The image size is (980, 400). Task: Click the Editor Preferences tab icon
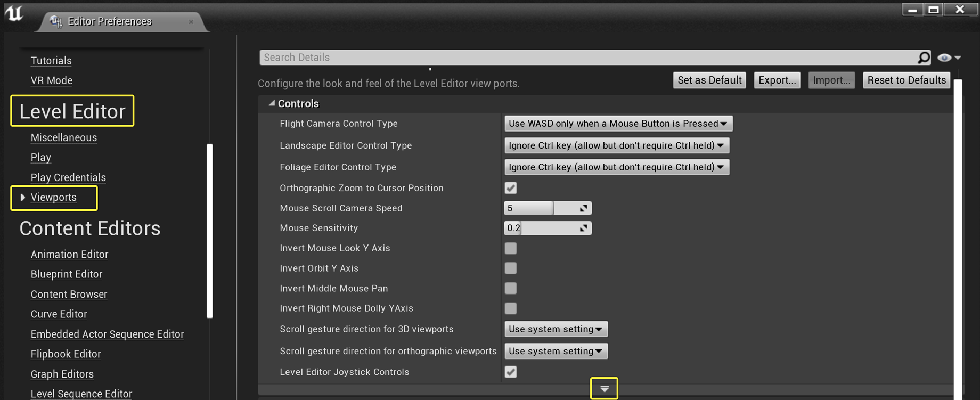coord(55,21)
